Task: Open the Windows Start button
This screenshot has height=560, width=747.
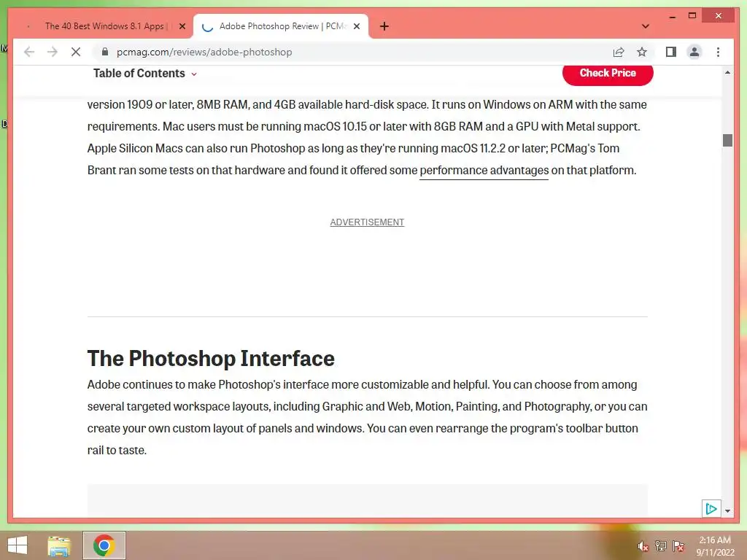Action: (18, 545)
